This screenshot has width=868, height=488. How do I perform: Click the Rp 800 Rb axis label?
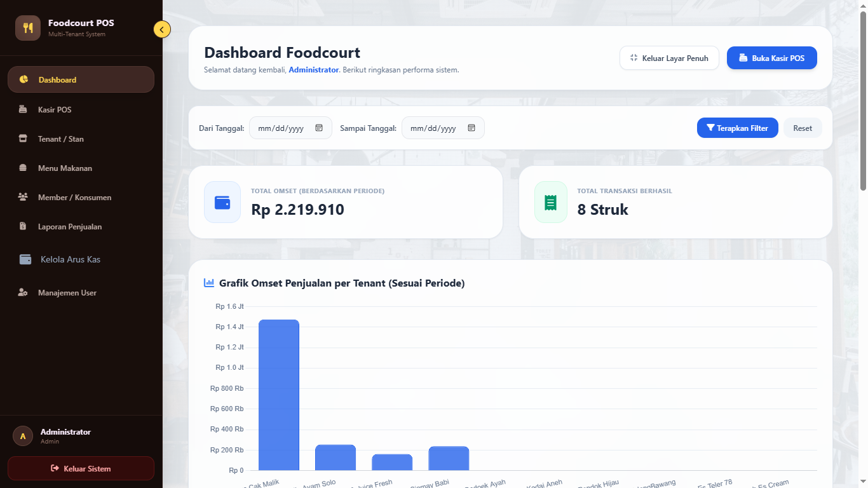227,388
